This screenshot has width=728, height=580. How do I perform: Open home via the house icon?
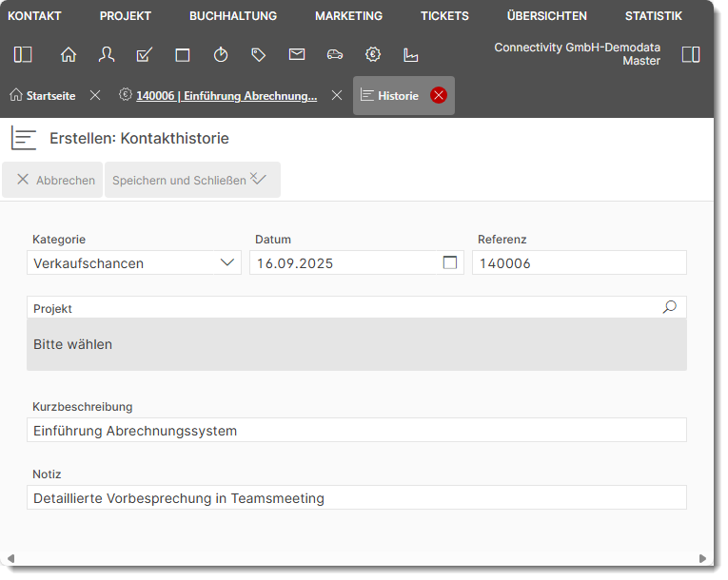69,55
